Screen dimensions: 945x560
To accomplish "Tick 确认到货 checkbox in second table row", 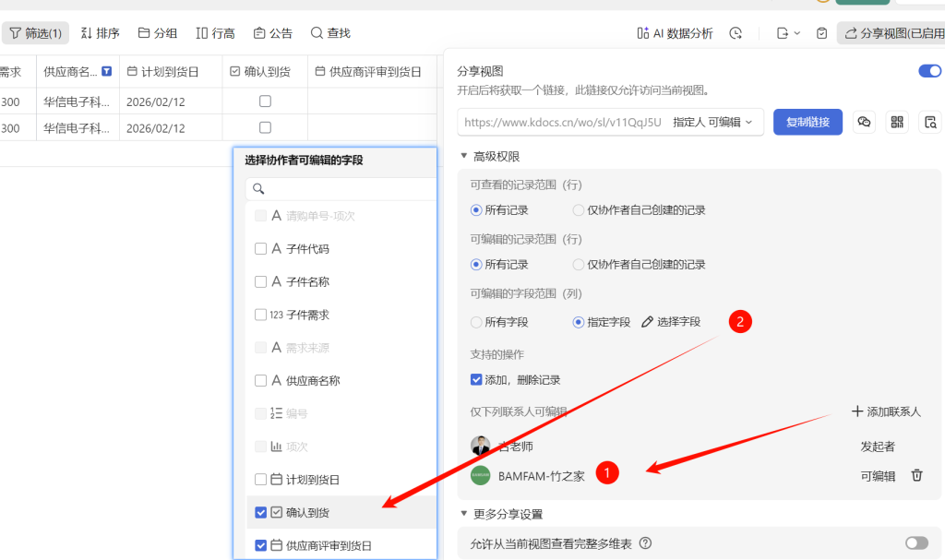I will tap(265, 128).
